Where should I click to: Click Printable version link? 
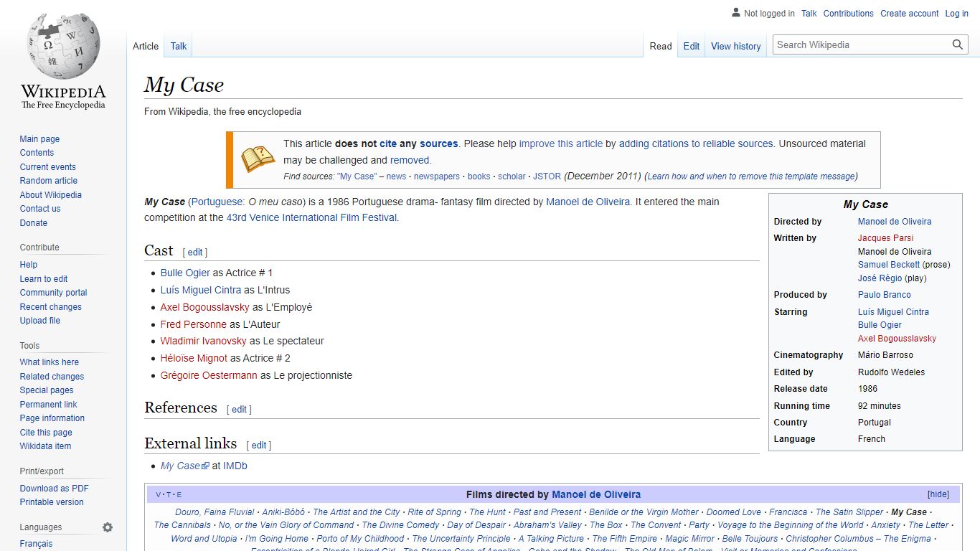point(52,502)
